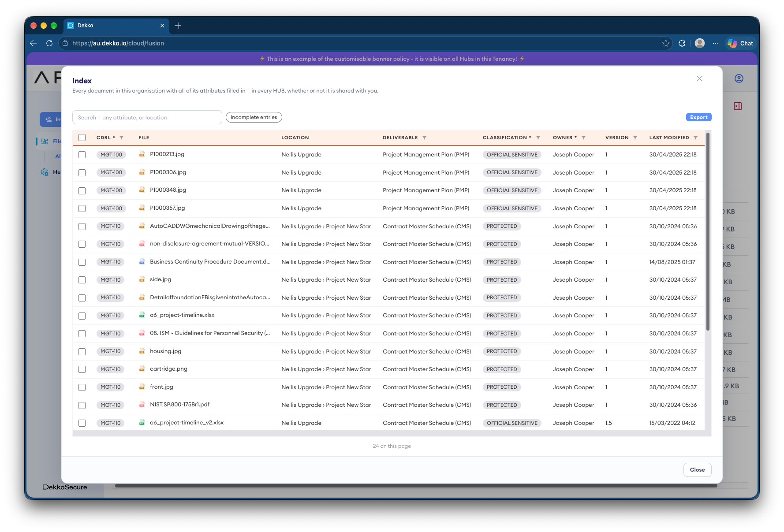The height and width of the screenshot is (532, 784).
Task: Click the browser address bar URL
Action: click(x=118, y=43)
